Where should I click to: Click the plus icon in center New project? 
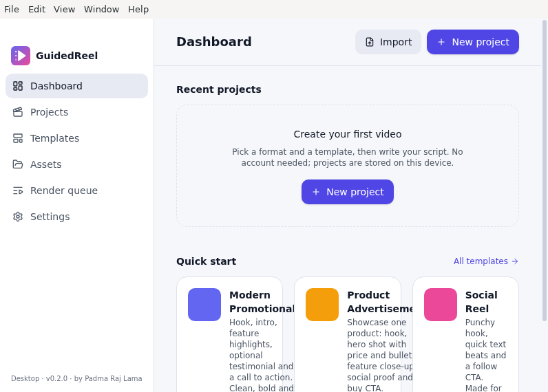[x=316, y=192]
